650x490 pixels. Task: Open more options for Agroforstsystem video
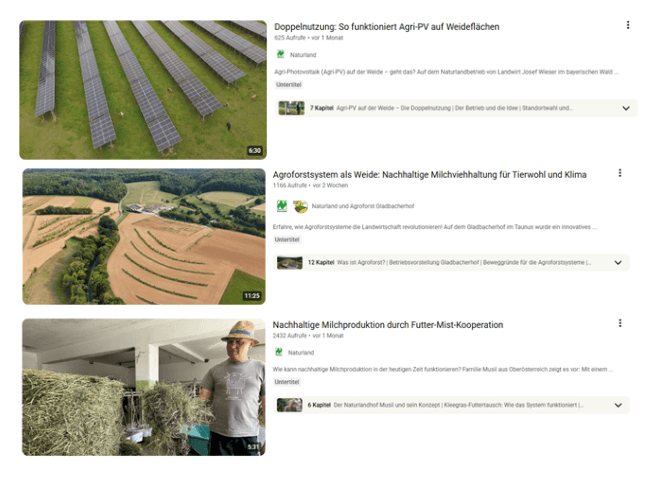pos(620,173)
